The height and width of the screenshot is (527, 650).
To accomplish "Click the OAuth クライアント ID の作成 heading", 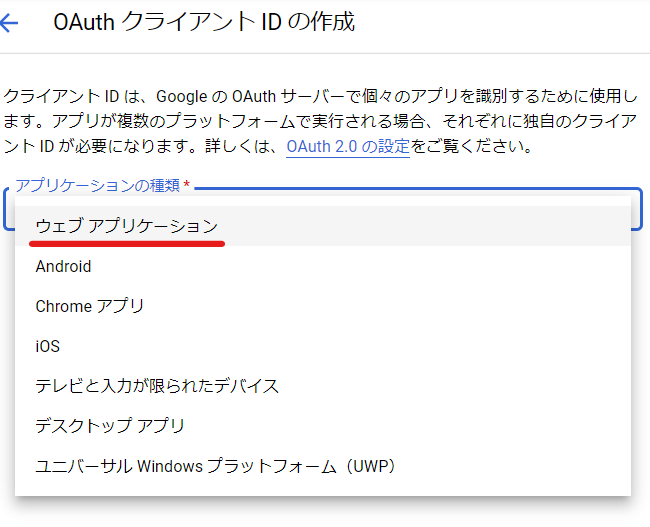I will [204, 22].
